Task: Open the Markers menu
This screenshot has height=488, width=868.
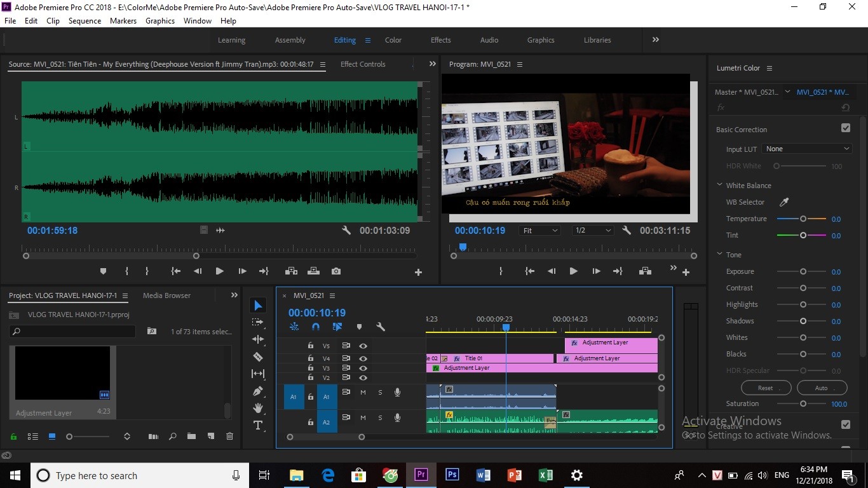Action: click(x=123, y=21)
